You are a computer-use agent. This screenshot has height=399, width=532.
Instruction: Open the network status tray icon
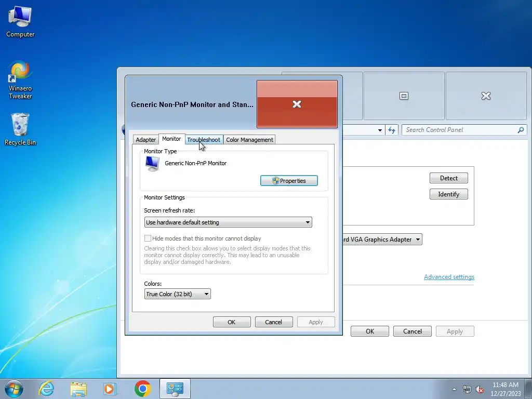(x=467, y=389)
